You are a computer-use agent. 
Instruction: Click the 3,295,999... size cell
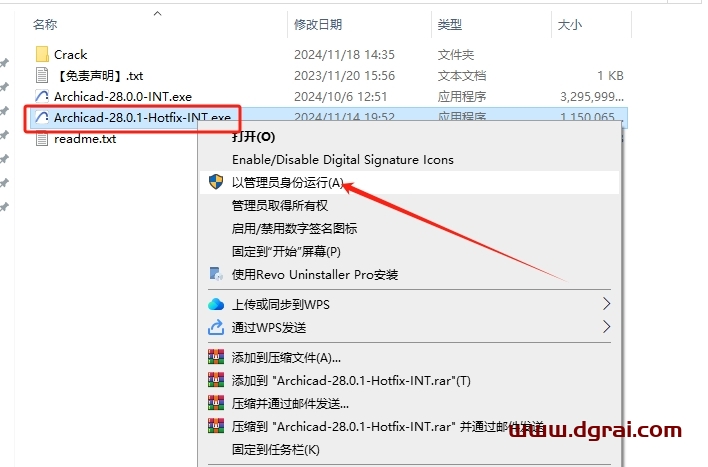pos(592,96)
